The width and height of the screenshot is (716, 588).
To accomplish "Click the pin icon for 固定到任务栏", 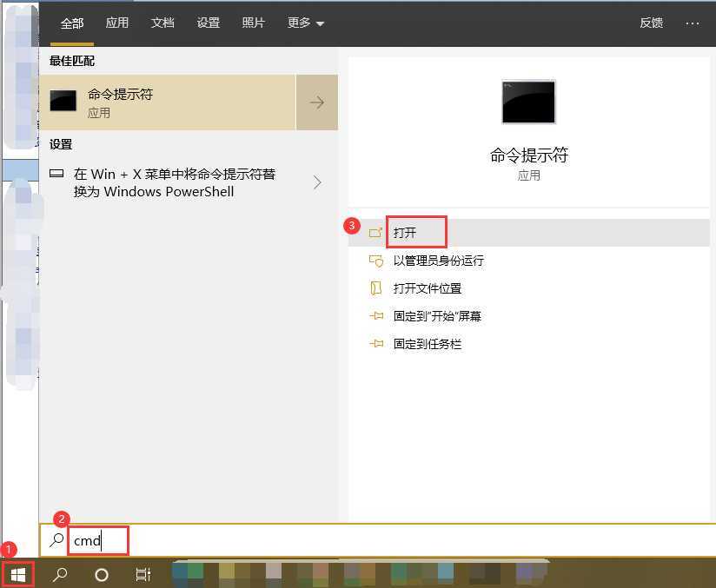I will pyautogui.click(x=376, y=344).
